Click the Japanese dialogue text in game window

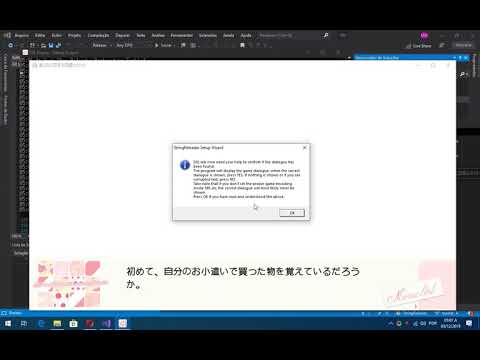pos(243,277)
